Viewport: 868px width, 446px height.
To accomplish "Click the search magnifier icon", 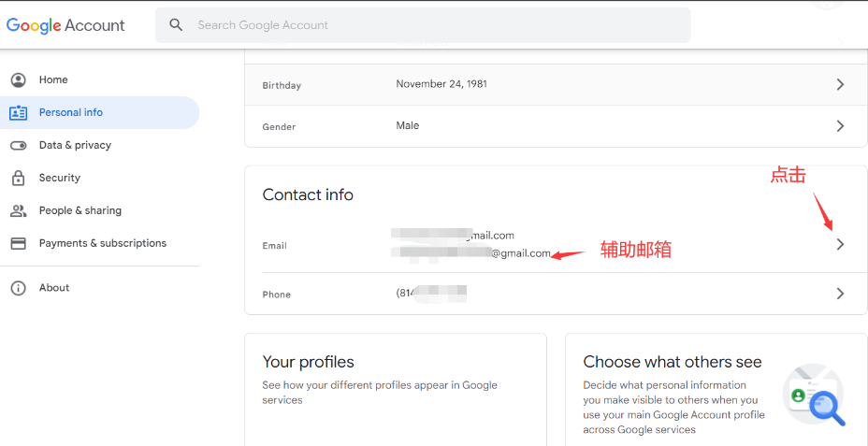I will coord(176,25).
